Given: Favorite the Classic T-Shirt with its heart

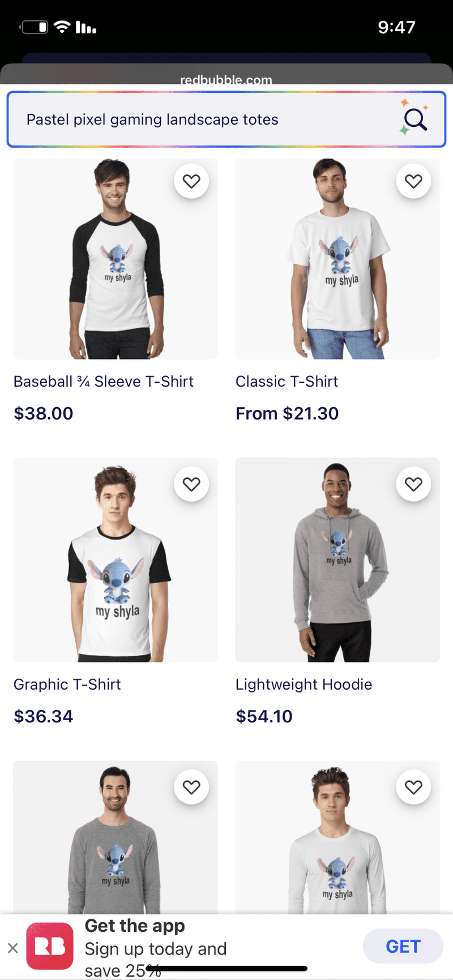Looking at the screenshot, I should click(413, 181).
